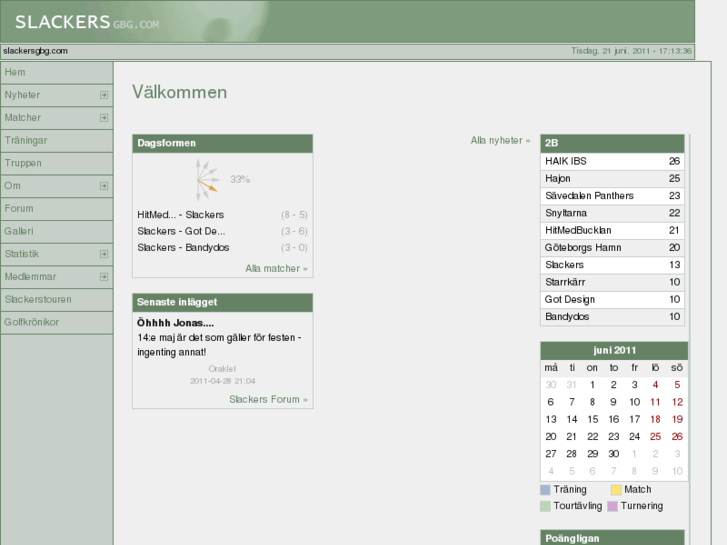Select Sävedalen Panthers in the 2B table

[612, 196]
